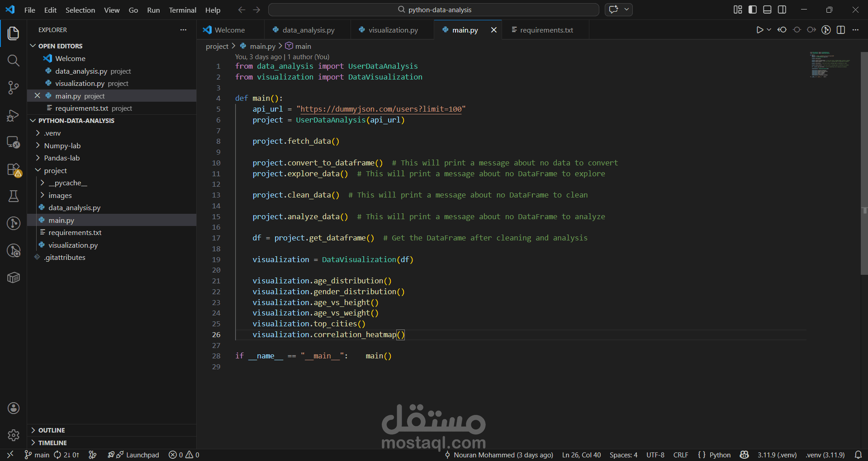Open the File menu
Screen dimensions: 868x461
tap(29, 10)
